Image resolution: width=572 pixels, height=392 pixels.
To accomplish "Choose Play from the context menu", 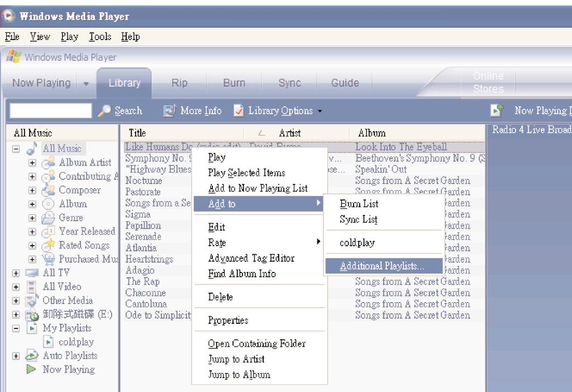I will [x=259, y=157].
